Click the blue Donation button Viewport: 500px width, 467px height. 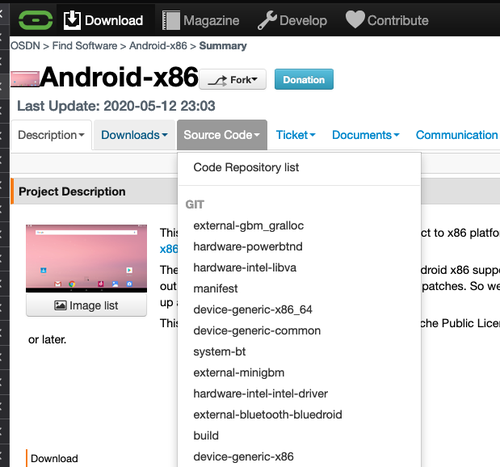click(x=304, y=80)
